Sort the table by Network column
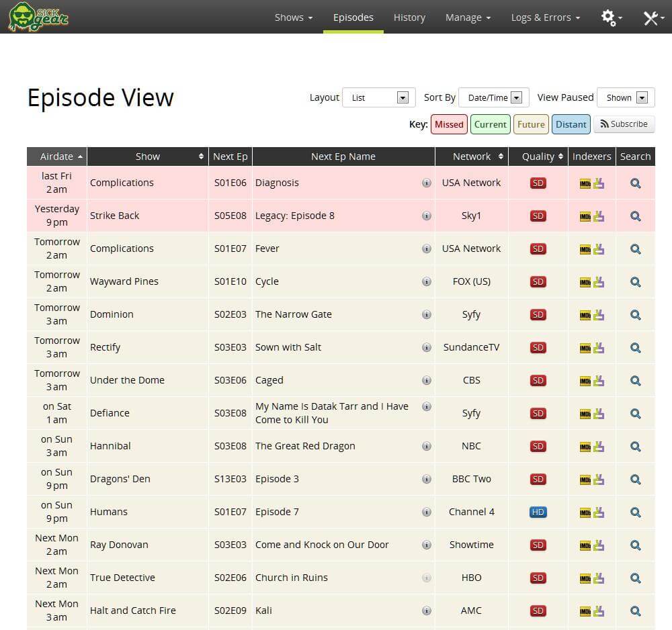This screenshot has width=672, height=630. (x=472, y=156)
